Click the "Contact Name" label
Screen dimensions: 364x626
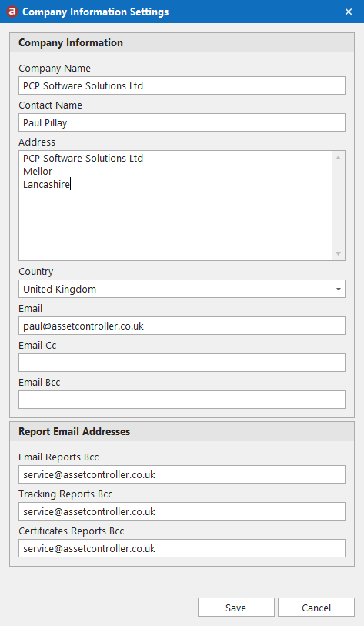[50, 105]
